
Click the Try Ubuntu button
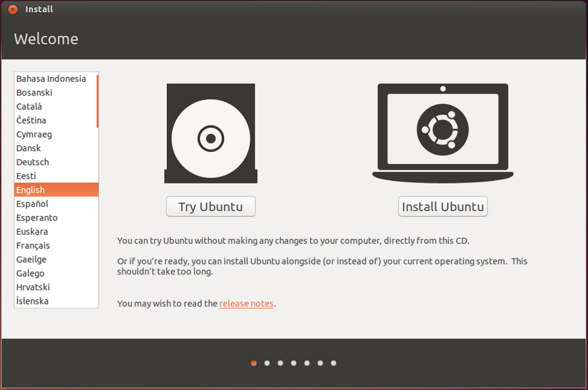click(x=211, y=207)
